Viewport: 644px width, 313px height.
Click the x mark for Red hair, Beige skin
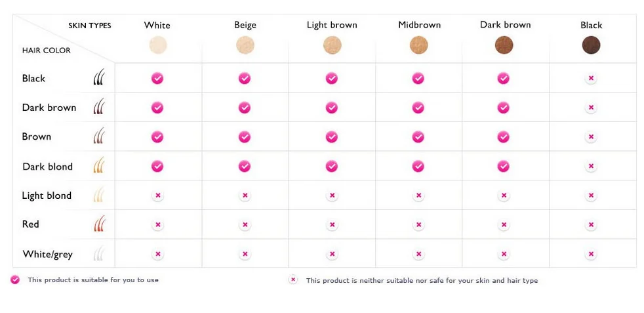(x=245, y=224)
